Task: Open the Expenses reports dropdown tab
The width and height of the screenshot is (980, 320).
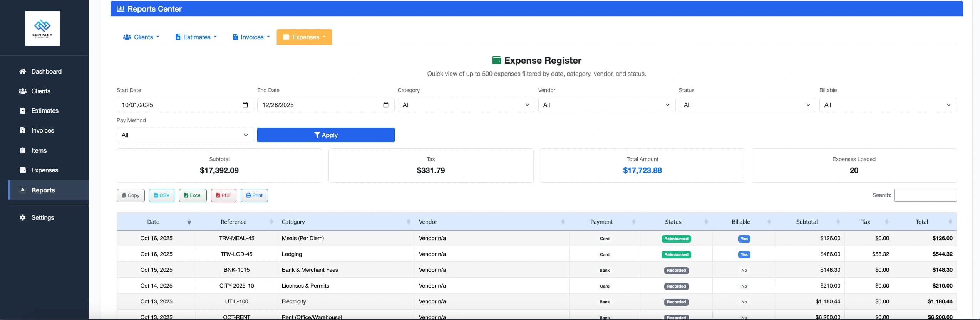Action: (x=304, y=37)
